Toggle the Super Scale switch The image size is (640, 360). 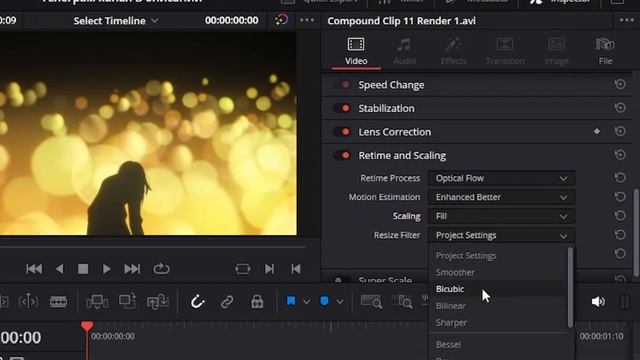click(x=342, y=280)
